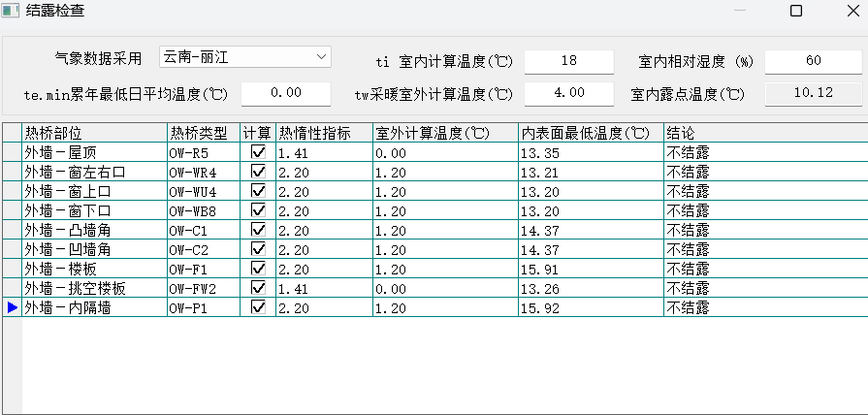Click the 结论 column header
This screenshot has height=415, width=868.
point(764,132)
